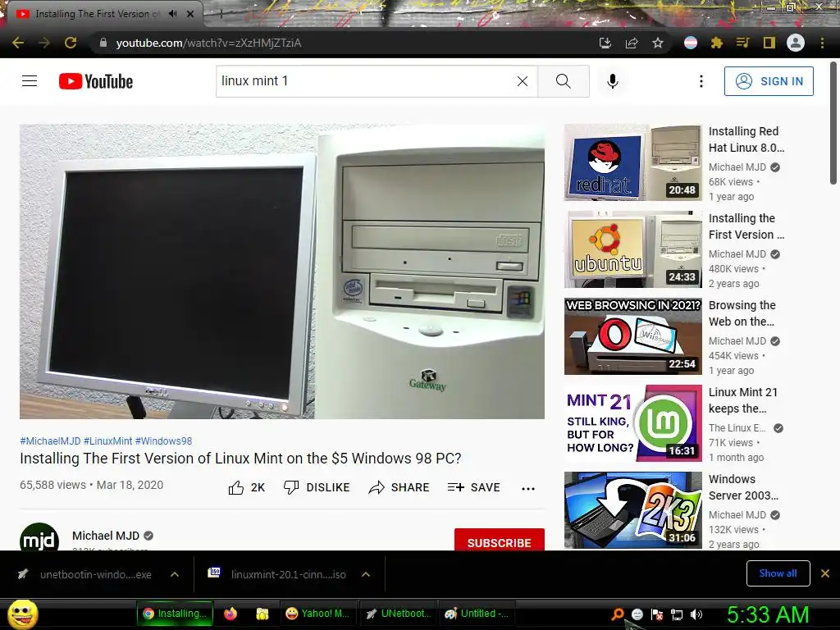This screenshot has width=840, height=630.
Task: Open the linuxmint-20.1-cinn....iso download
Action: coord(279,574)
